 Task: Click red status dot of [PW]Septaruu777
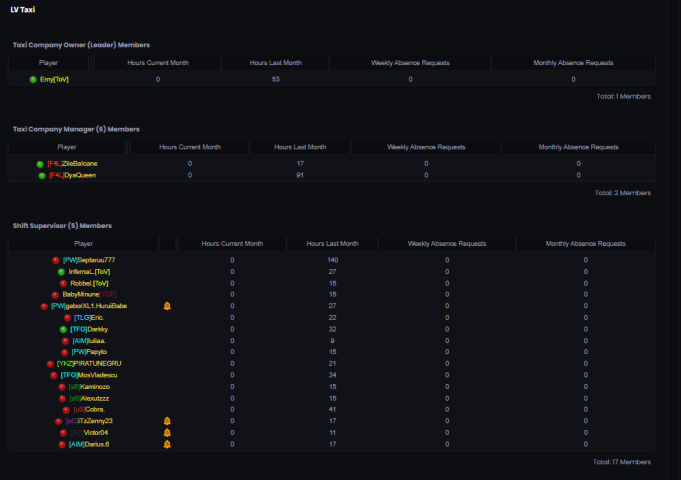56,260
